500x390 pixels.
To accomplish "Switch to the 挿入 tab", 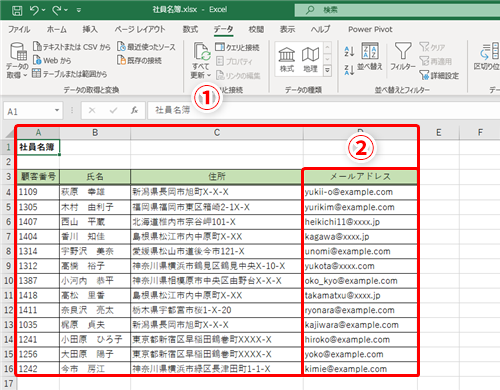I will coord(90,29).
